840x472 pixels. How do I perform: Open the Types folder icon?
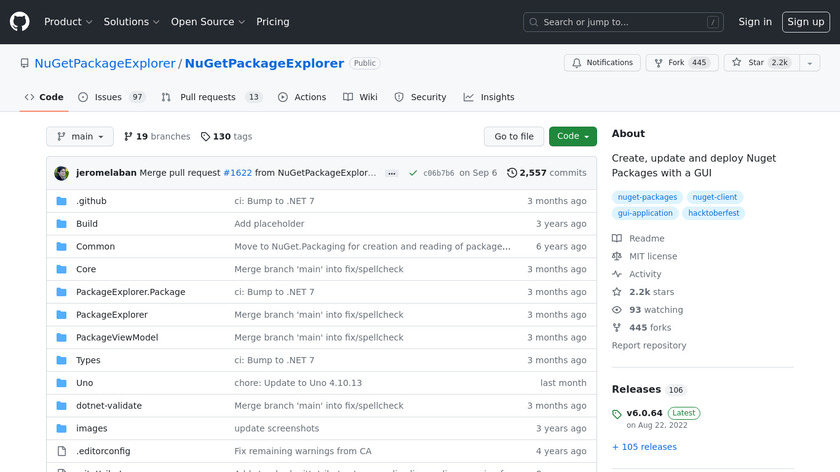[x=62, y=360]
